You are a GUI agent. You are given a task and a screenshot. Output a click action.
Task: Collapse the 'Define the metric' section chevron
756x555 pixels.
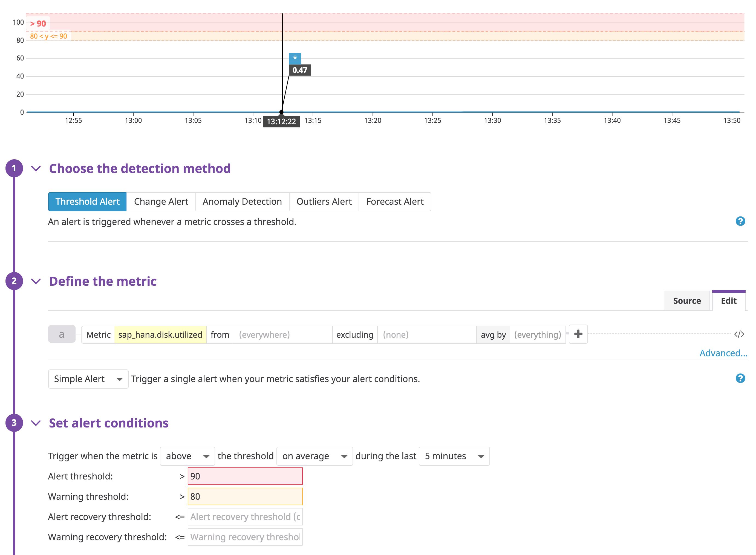pos(36,281)
